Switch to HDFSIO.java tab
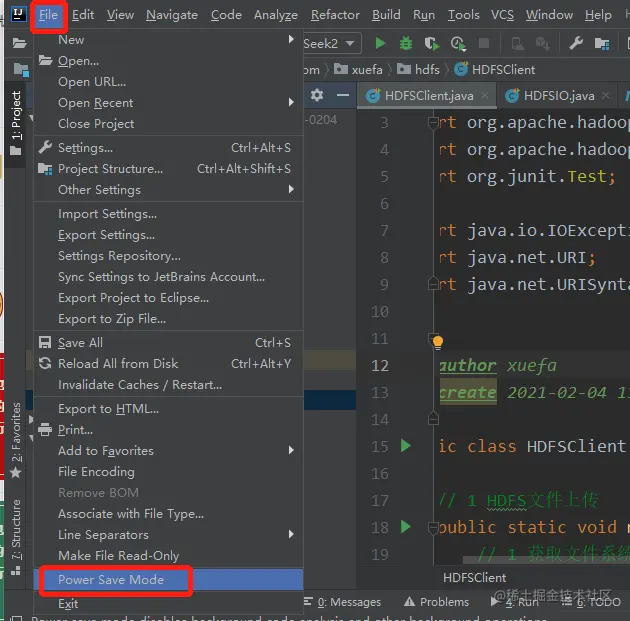This screenshot has width=630, height=621. tap(558, 96)
